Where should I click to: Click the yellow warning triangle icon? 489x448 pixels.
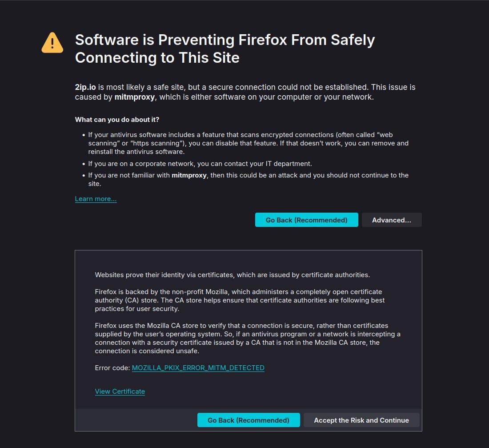[52, 43]
